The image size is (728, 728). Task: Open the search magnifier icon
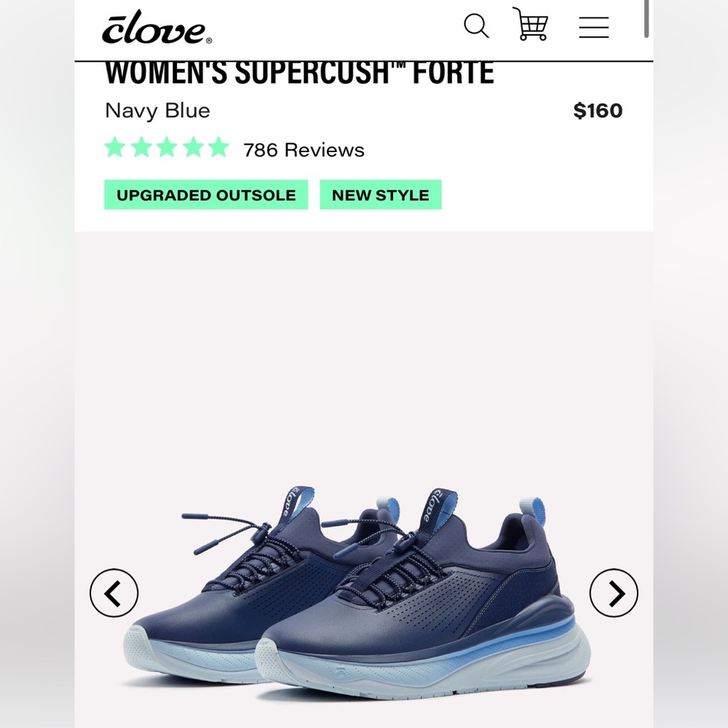pyautogui.click(x=476, y=25)
